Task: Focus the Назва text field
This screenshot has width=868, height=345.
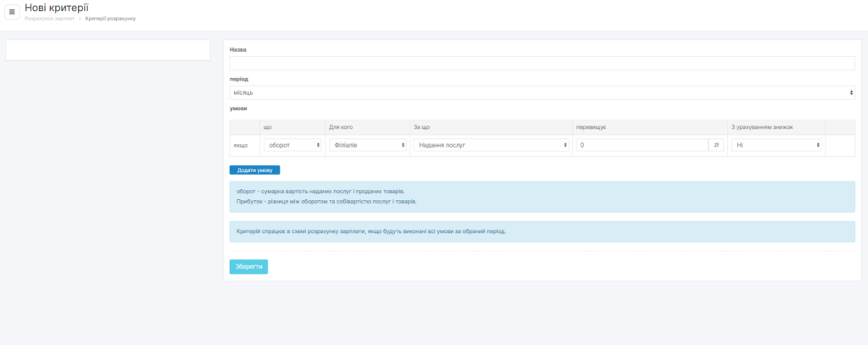Action: (542, 64)
